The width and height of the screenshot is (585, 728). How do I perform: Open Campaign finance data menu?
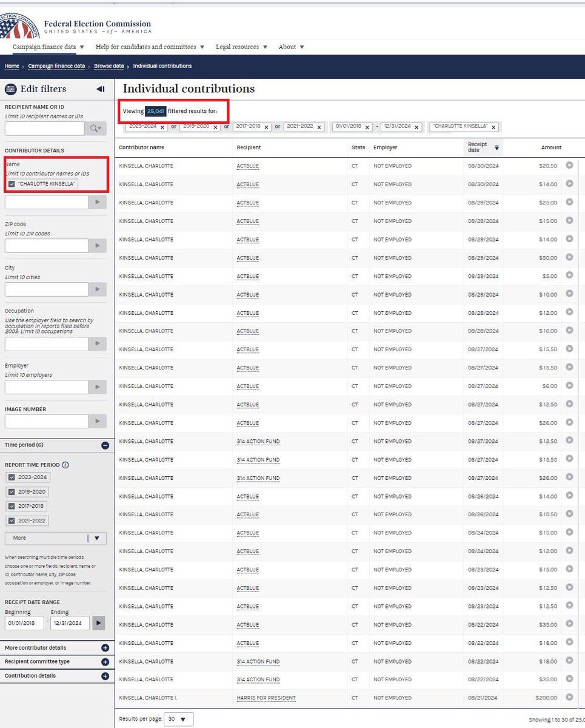[x=48, y=47]
